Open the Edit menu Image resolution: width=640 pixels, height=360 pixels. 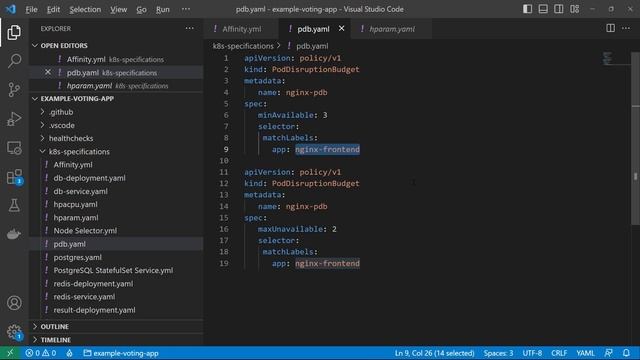(x=53, y=9)
